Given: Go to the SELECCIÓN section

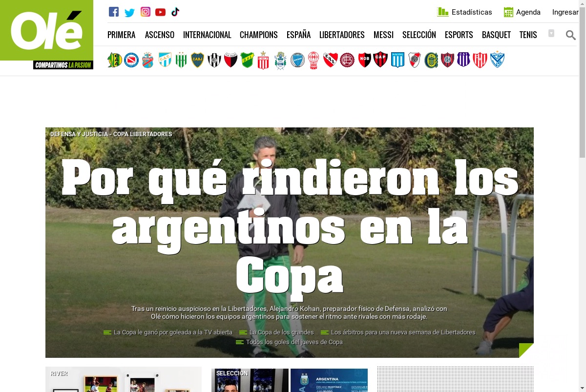Looking at the screenshot, I should 419,35.
